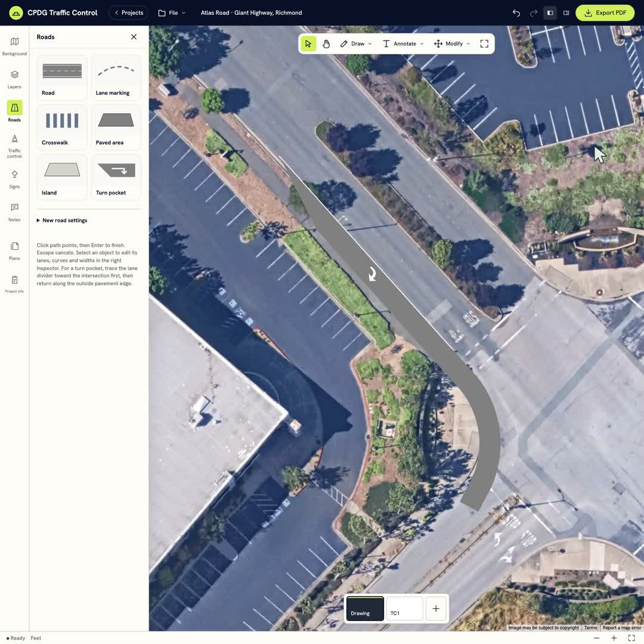The image size is (644, 644).
Task: Zoom in with the plus icon
Action: pos(614,638)
